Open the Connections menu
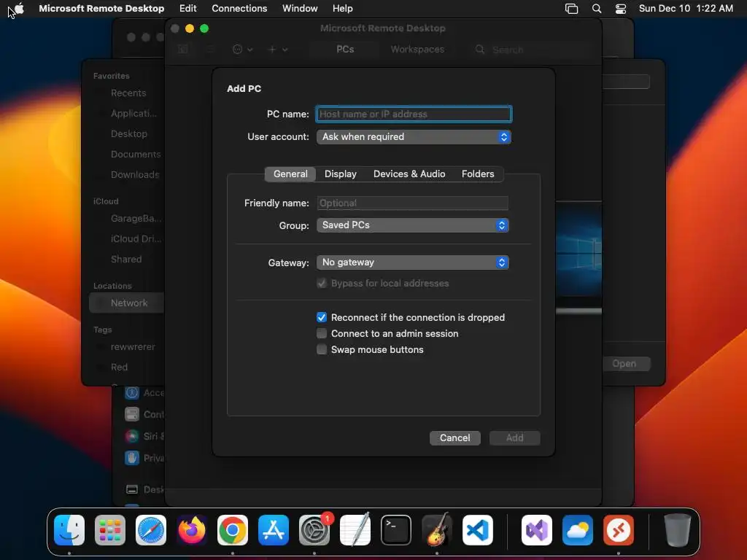This screenshot has width=747, height=560. [239, 8]
